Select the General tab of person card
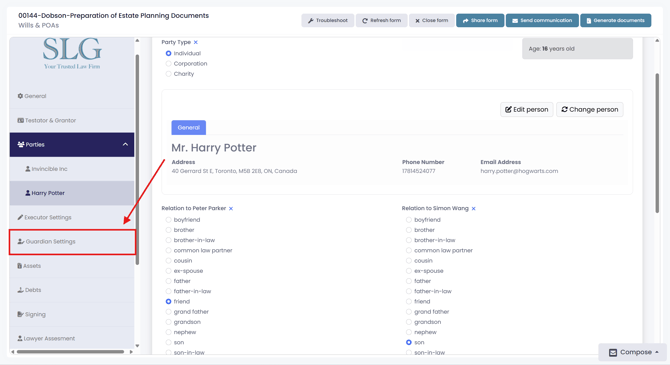This screenshot has height=365, width=670. [188, 127]
